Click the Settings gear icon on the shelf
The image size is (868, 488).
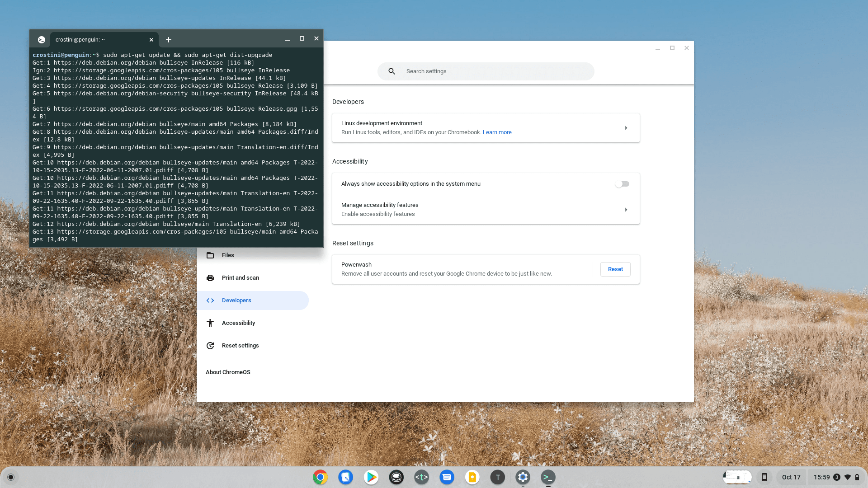pos(523,477)
